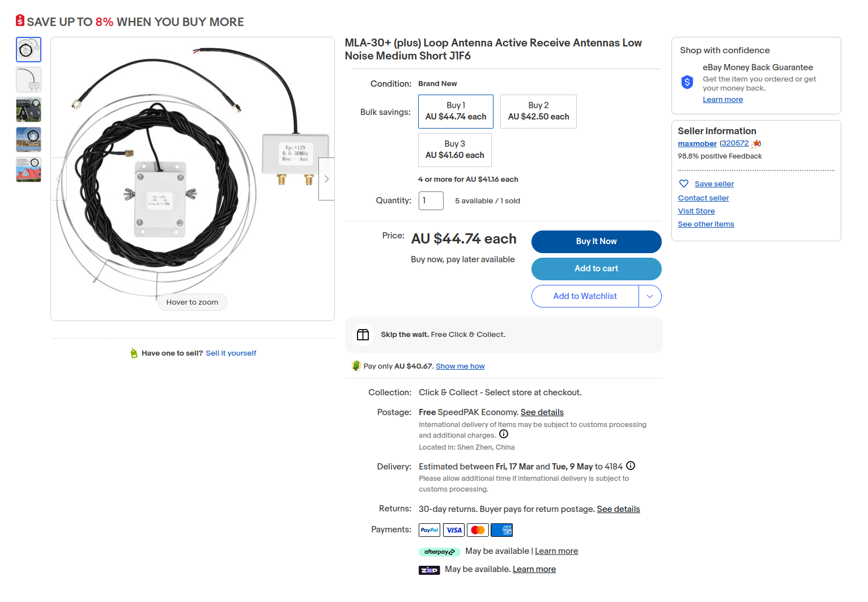
Task: Open the Visit Store link
Action: (x=696, y=211)
